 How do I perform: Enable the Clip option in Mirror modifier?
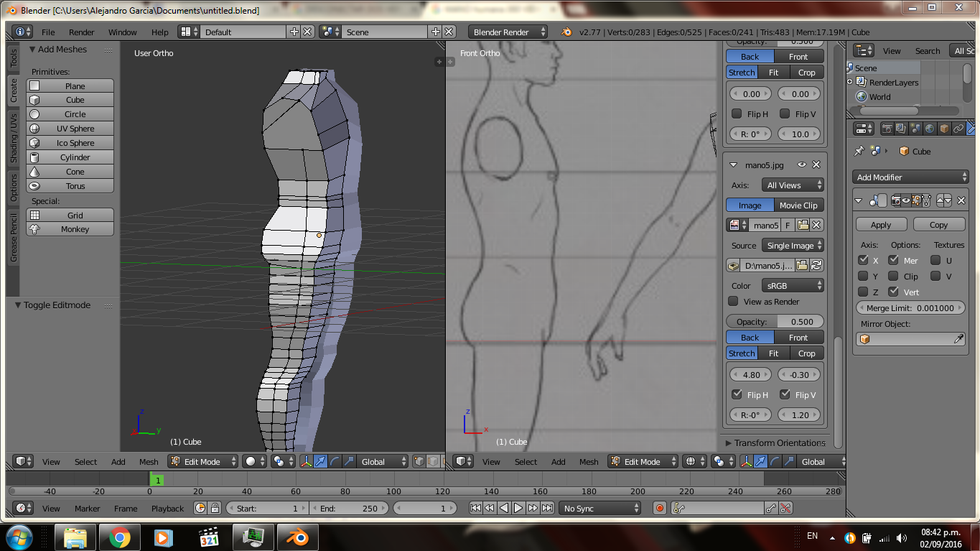893,276
